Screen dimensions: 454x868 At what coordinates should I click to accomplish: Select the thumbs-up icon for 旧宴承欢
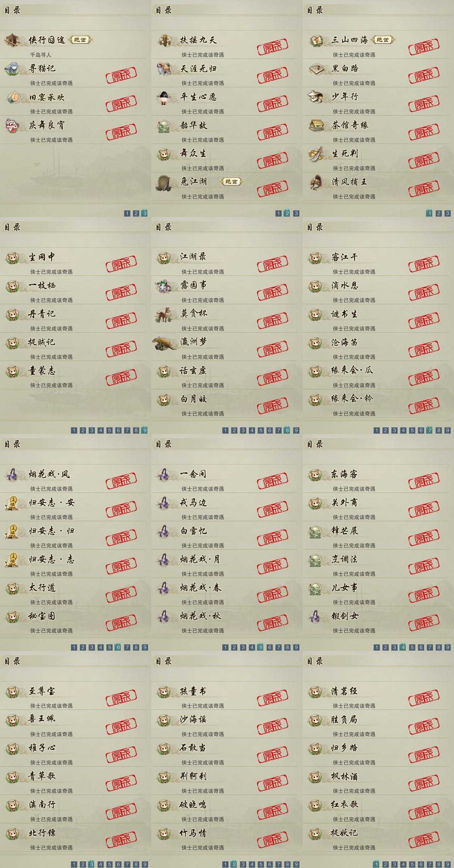pyautogui.click(x=13, y=97)
